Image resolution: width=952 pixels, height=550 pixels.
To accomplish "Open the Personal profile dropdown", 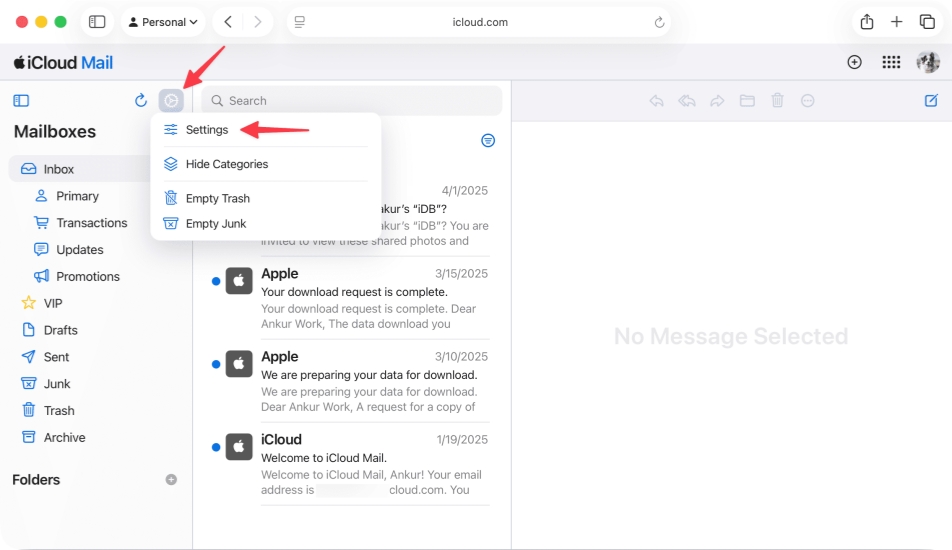I will click(x=163, y=22).
